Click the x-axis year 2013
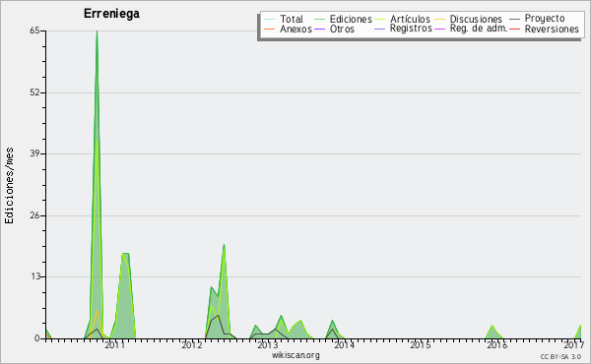Screen dimensions: 591x364 click(268, 344)
